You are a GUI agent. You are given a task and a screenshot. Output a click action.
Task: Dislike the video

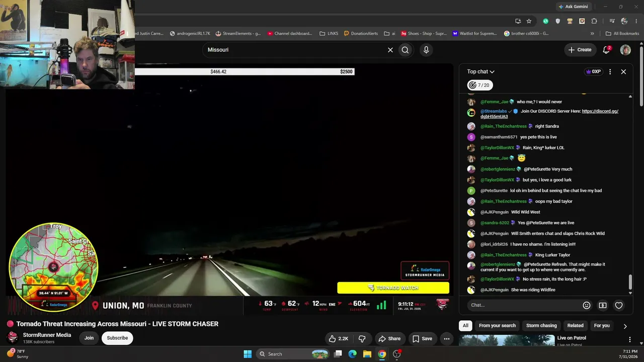point(362,339)
